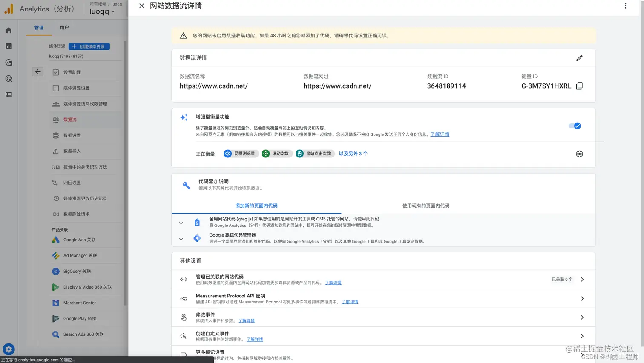
Task: Toggle the enhanced measurement switch
Action: [x=575, y=126]
